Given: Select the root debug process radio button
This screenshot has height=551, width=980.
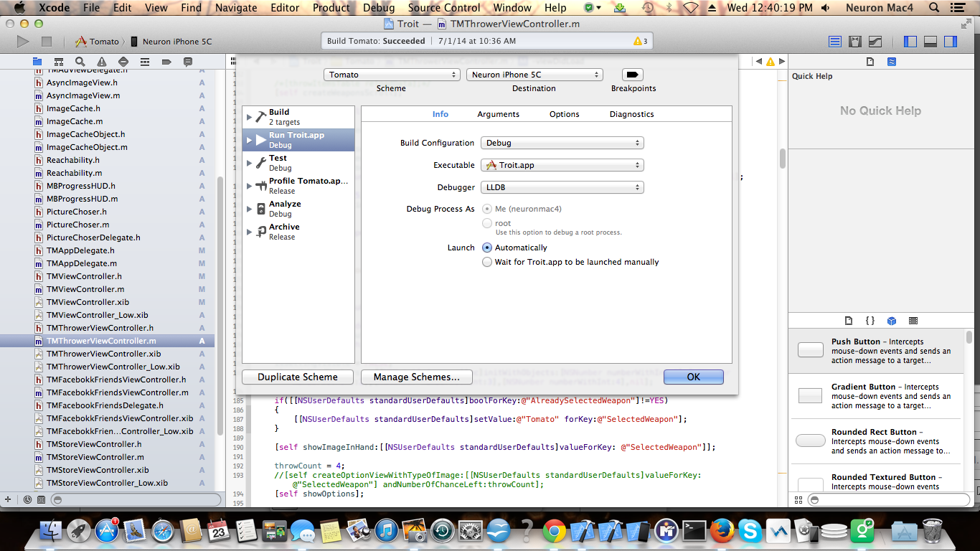Looking at the screenshot, I should 487,223.
